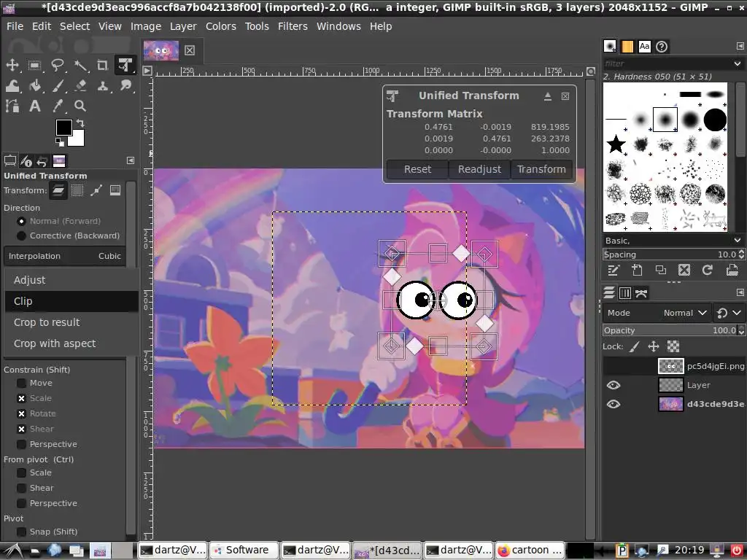Choose Adjust clipping option

pos(71,280)
